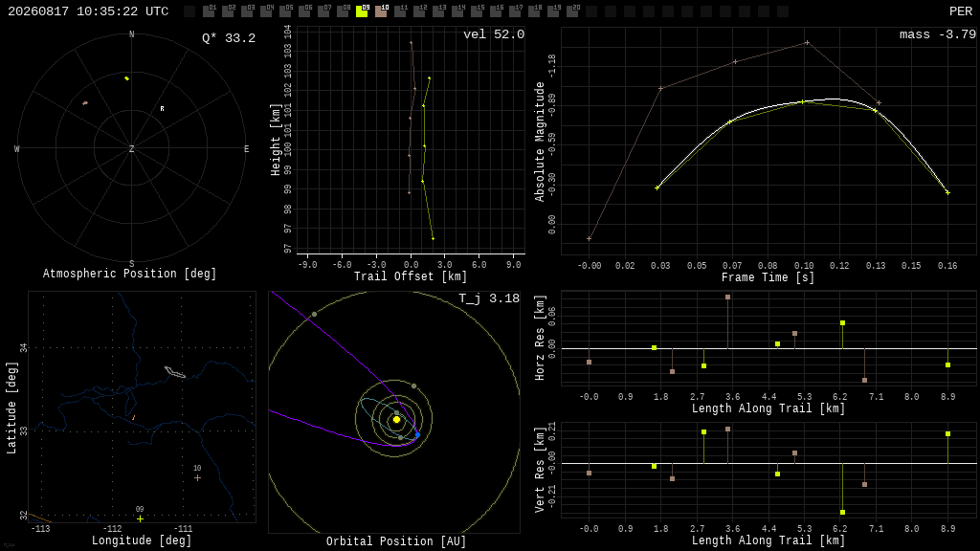Screen dimensions: 980x551
Task: Select the yellow station 09 indicator
Action: tap(362, 11)
